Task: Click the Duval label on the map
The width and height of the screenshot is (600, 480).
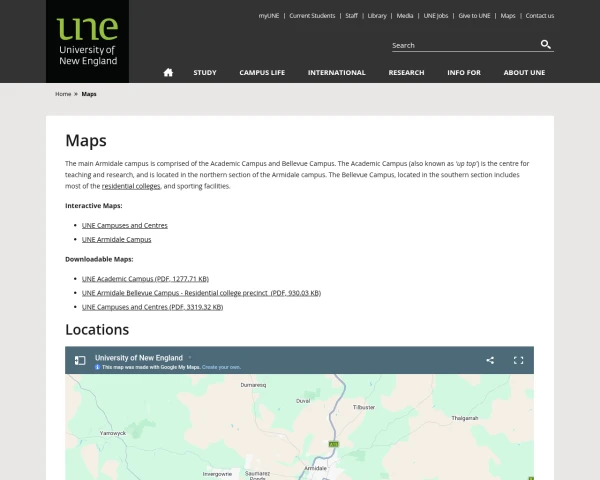Action: click(x=303, y=401)
